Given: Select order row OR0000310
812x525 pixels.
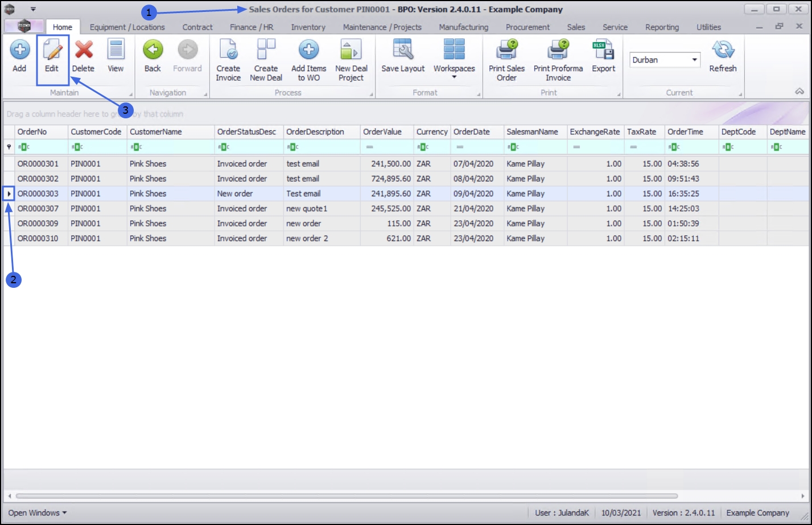Looking at the screenshot, I should click(x=406, y=238).
